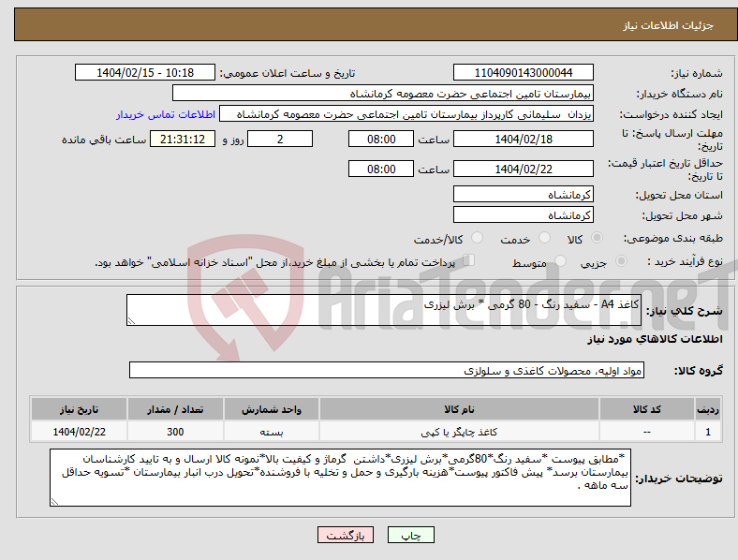The image size is (738, 560).
Task: Click the need date cell 1404/02/22 in table
Action: click(79, 432)
